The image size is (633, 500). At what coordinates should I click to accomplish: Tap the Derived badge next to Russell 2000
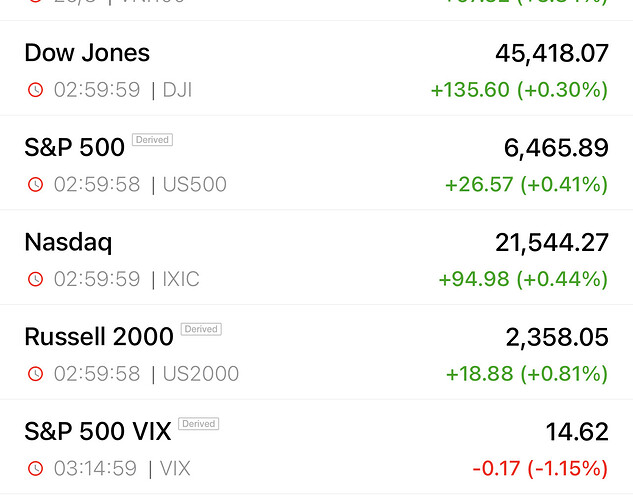point(201,329)
